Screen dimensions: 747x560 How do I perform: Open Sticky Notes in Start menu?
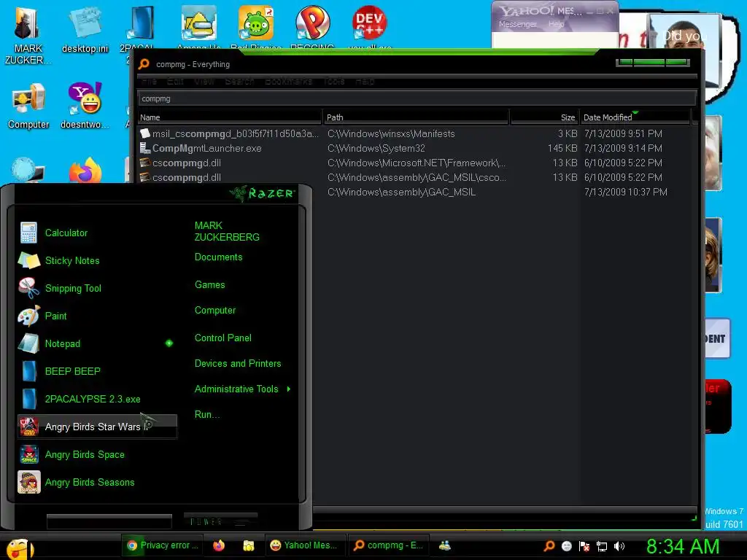click(97, 260)
